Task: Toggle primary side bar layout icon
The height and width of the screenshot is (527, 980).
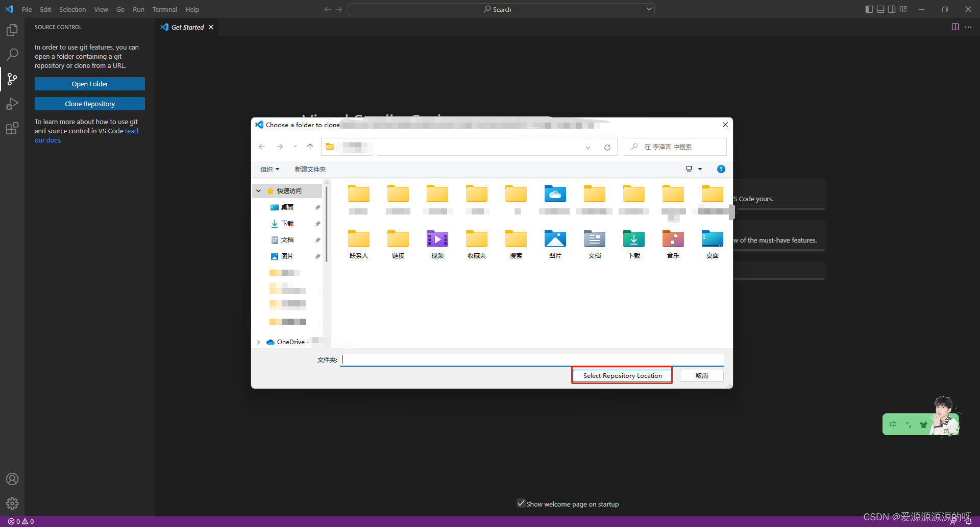Action: pyautogui.click(x=869, y=9)
